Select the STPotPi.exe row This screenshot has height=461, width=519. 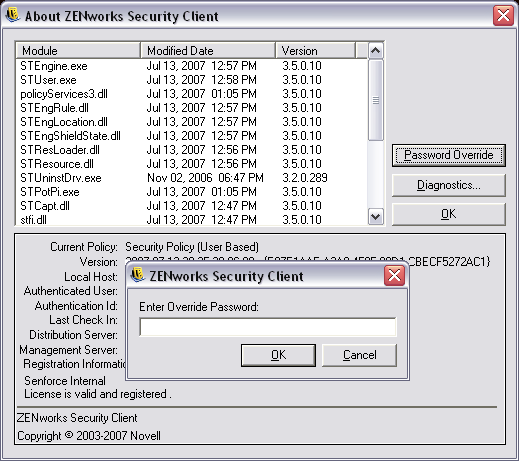point(192,192)
